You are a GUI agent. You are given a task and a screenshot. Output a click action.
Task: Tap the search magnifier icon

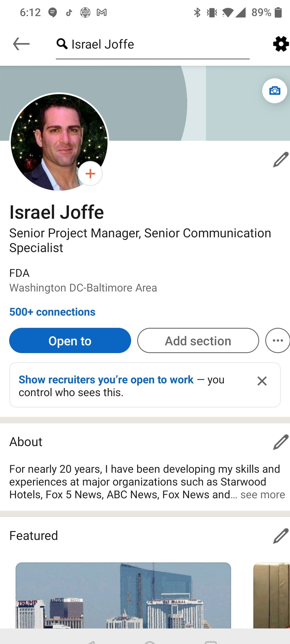coord(62,44)
